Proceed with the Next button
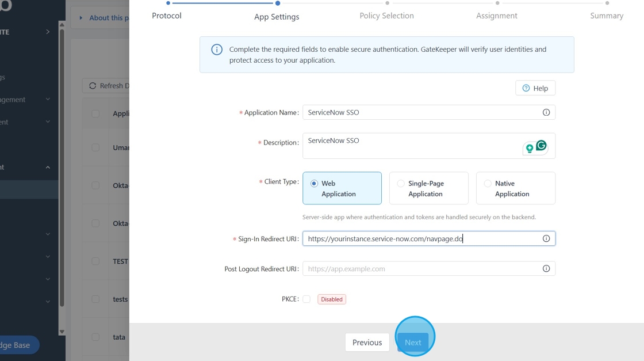The width and height of the screenshot is (644, 361). pyautogui.click(x=413, y=342)
